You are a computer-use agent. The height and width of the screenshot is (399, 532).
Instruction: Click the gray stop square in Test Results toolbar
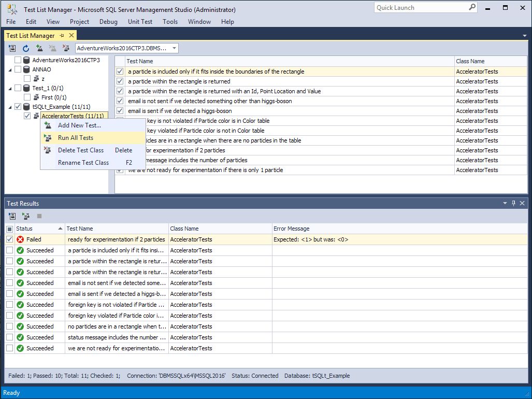pos(39,216)
